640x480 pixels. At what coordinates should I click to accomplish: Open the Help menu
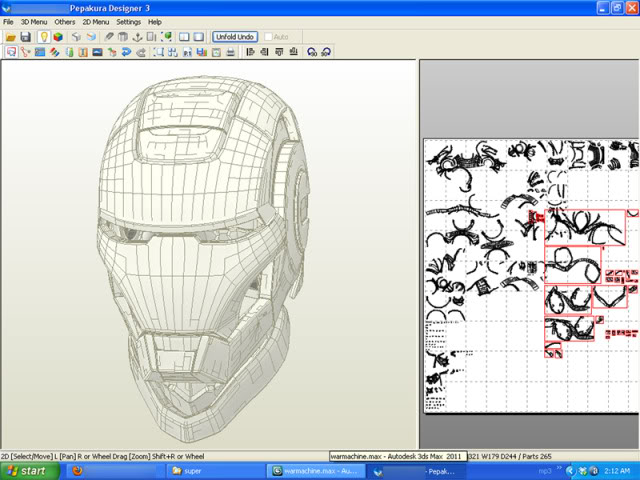155,21
